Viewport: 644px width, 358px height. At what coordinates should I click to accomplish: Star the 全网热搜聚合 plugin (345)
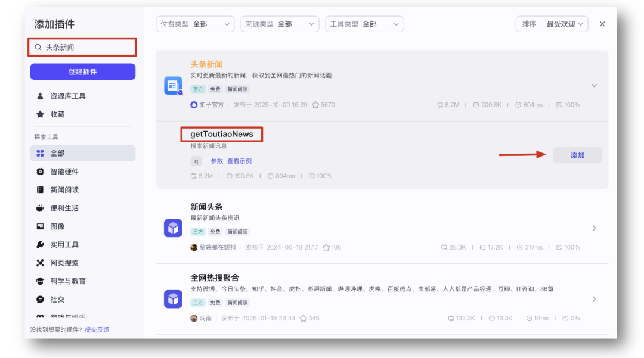coord(303,318)
